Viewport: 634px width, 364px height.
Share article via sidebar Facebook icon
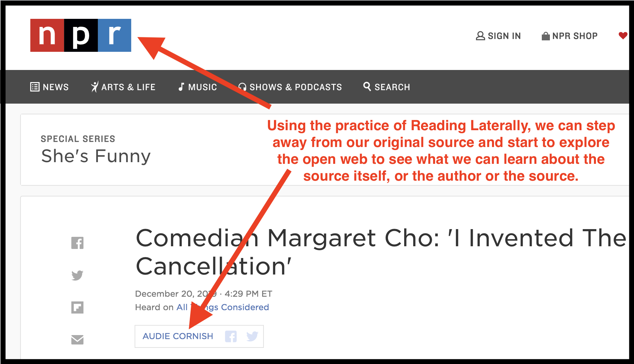click(77, 243)
